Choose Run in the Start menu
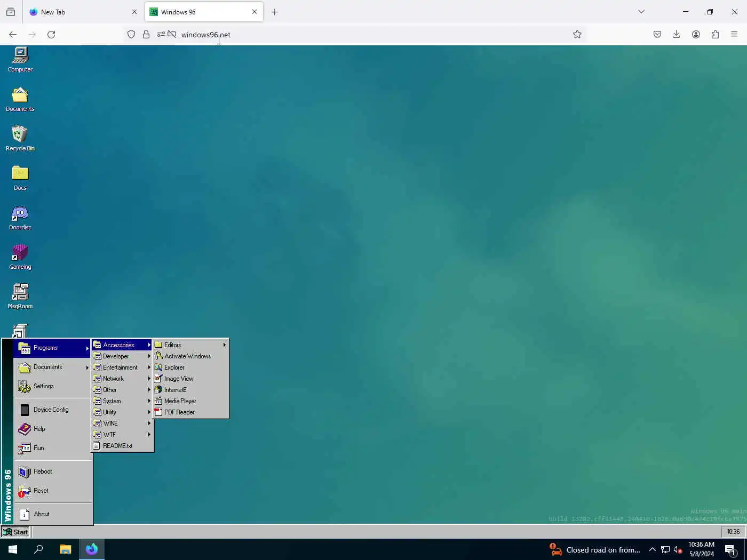747x560 pixels. click(52, 448)
